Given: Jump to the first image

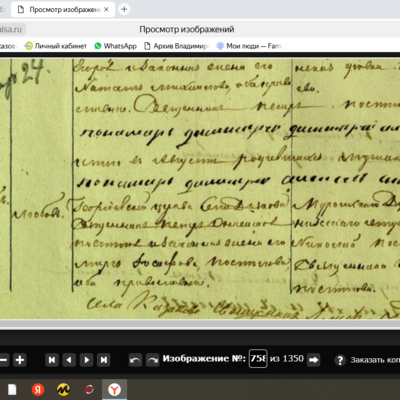Looking at the screenshot, I should pyautogui.click(x=52, y=360).
